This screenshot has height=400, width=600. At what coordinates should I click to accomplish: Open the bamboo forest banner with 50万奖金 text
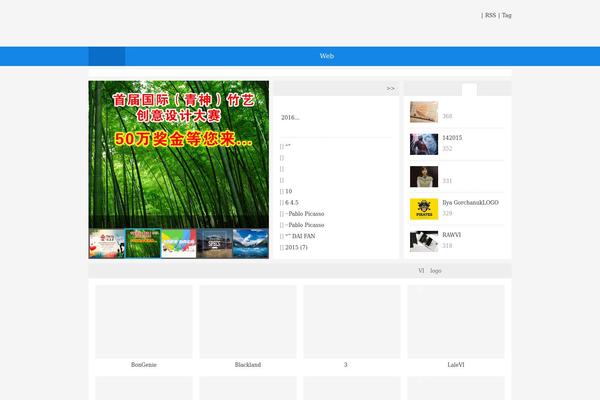pyautogui.click(x=179, y=154)
